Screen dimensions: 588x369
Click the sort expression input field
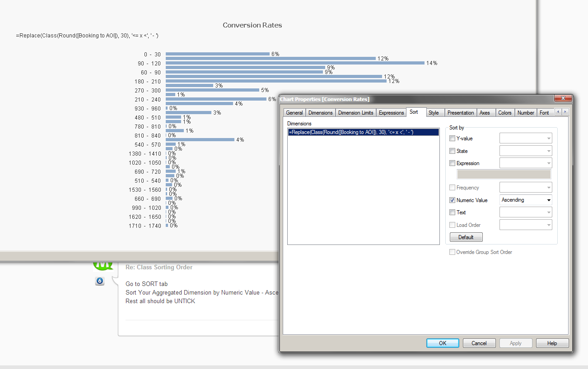click(x=504, y=175)
